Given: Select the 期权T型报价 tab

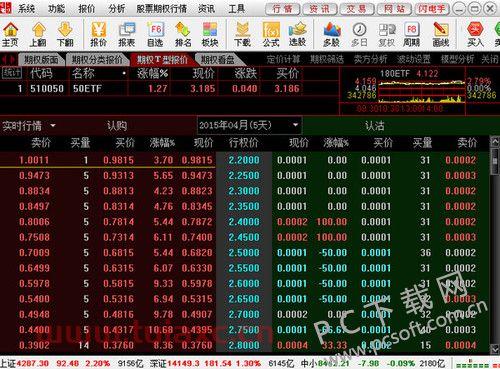Looking at the screenshot, I should tap(162, 60).
